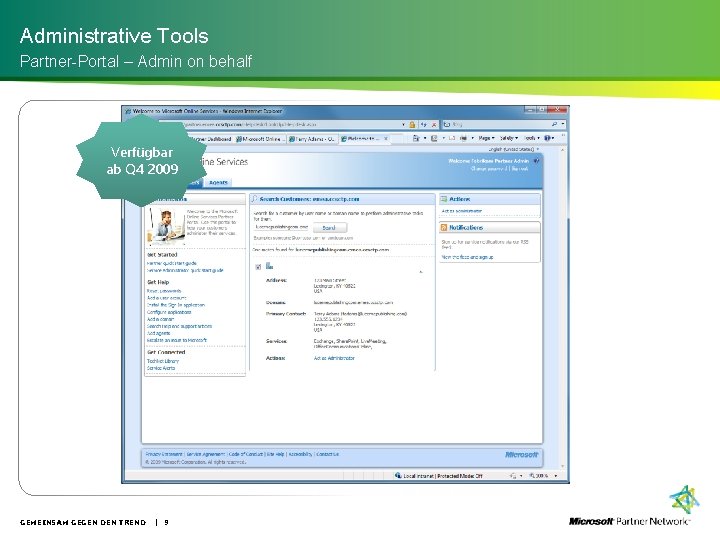Click the Search button in Search Customers
The width and height of the screenshot is (720, 540).
(x=330, y=228)
